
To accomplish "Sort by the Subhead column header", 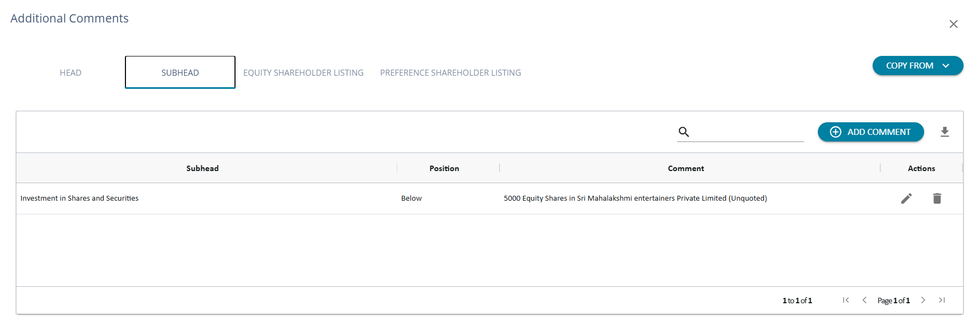I will tap(203, 168).
